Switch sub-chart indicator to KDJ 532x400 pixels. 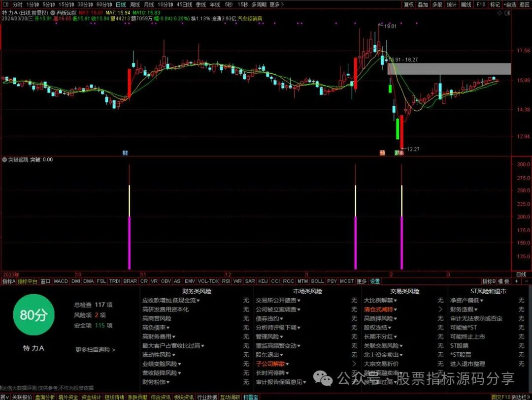[263, 281]
